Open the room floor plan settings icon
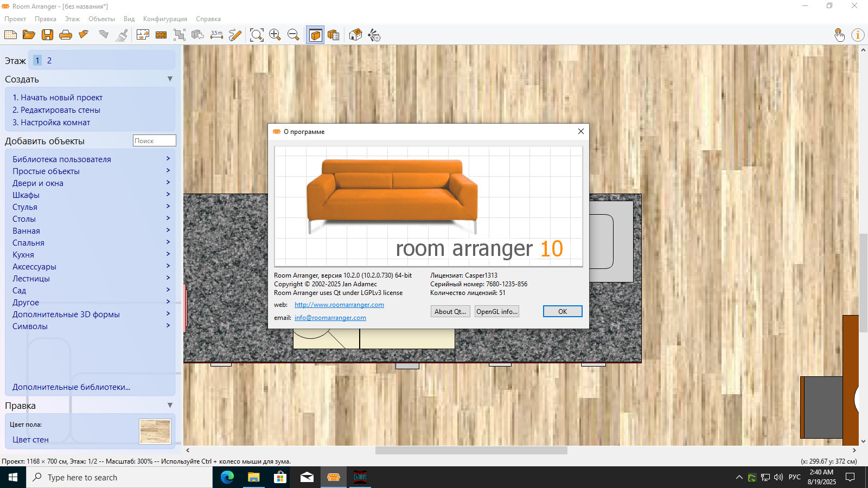Screen dimensions: 868x488 [x=143, y=35]
